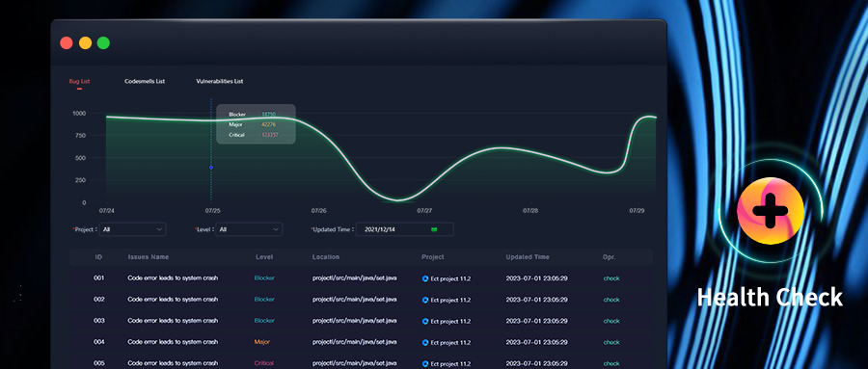Click the Updated Time date field 2021/12/14

405,229
